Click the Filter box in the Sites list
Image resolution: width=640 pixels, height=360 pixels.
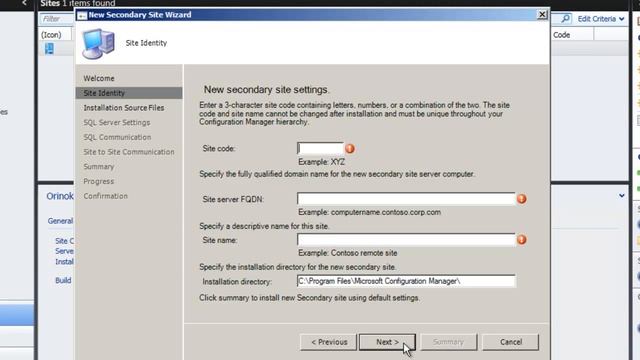(x=57, y=19)
